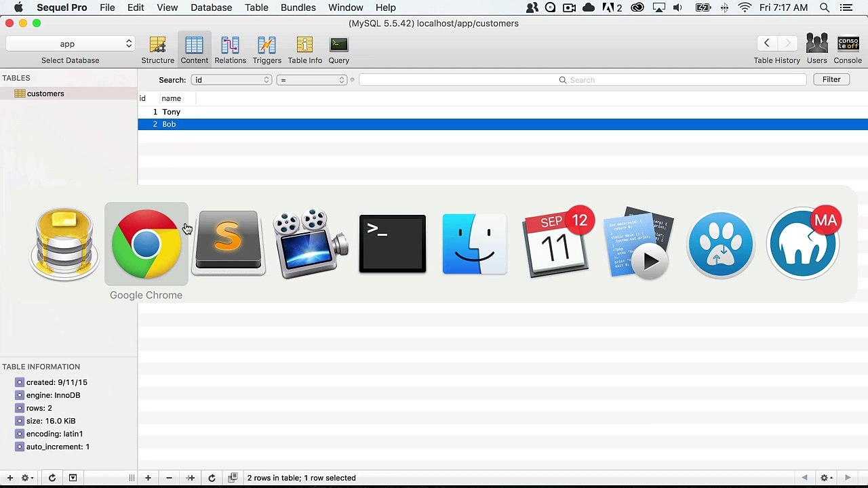
Task: Open the search field column dropdown
Action: 232,80
